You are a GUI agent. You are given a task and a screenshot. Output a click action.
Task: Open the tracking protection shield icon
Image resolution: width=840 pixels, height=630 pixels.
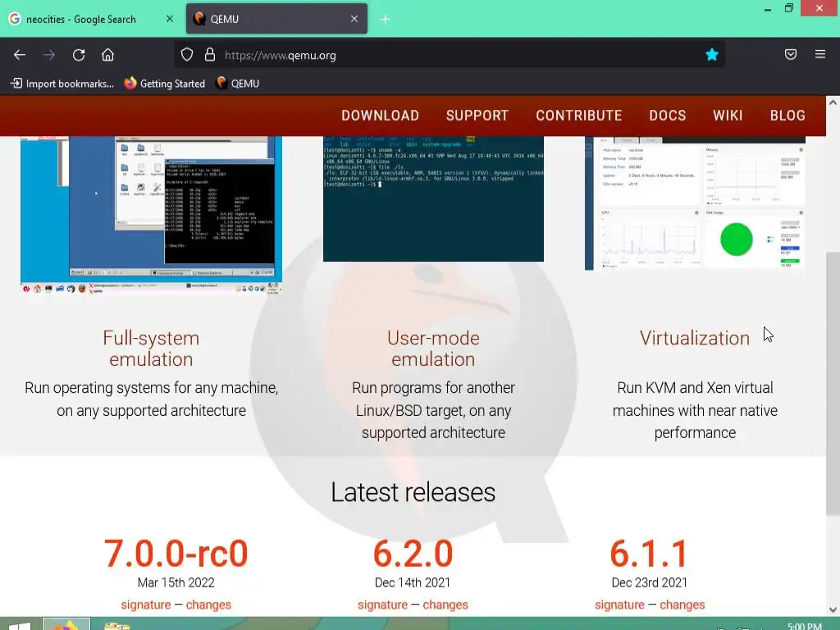pos(186,55)
